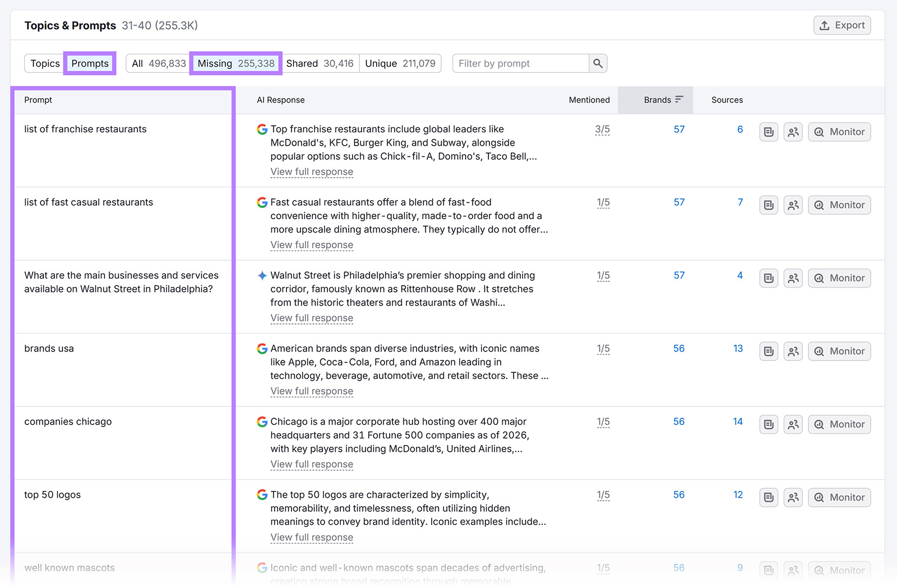Open 56 brands for companies chicago row
Viewport: 897px width, 588px height.
click(679, 422)
